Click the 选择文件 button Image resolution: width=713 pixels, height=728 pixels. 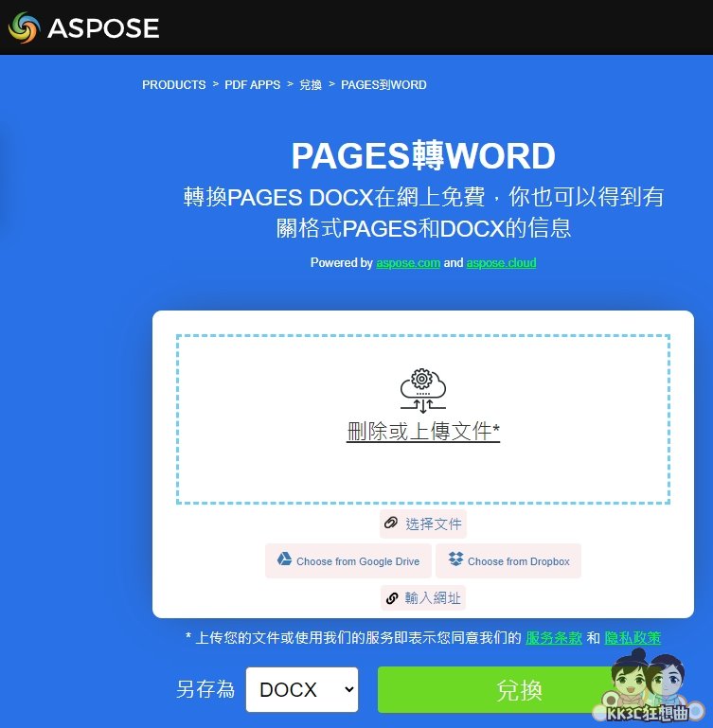[x=422, y=524]
